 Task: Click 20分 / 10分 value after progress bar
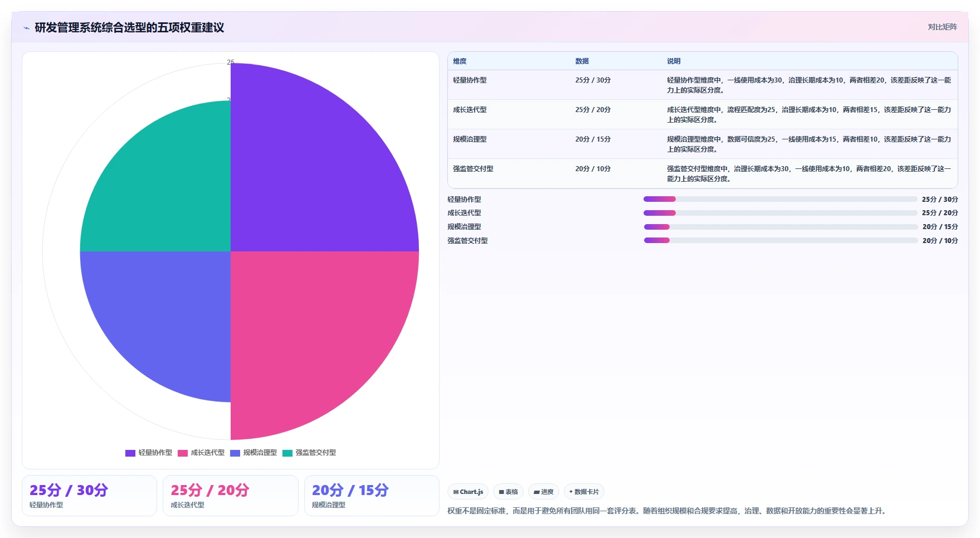click(940, 241)
